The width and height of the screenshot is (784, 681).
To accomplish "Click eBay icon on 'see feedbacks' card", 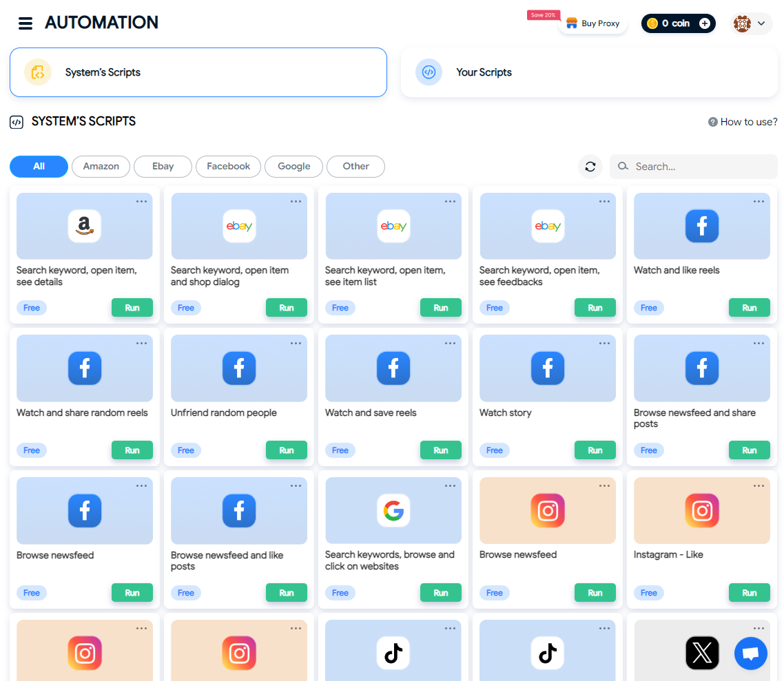I will [548, 226].
